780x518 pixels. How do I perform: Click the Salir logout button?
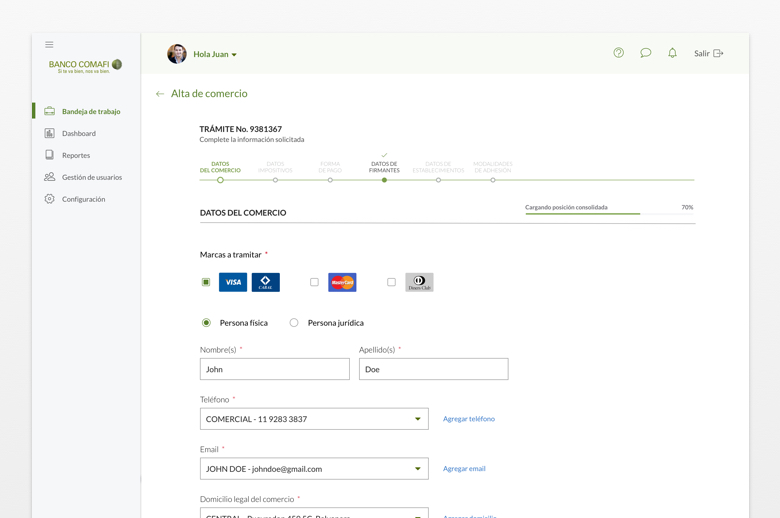[708, 54]
